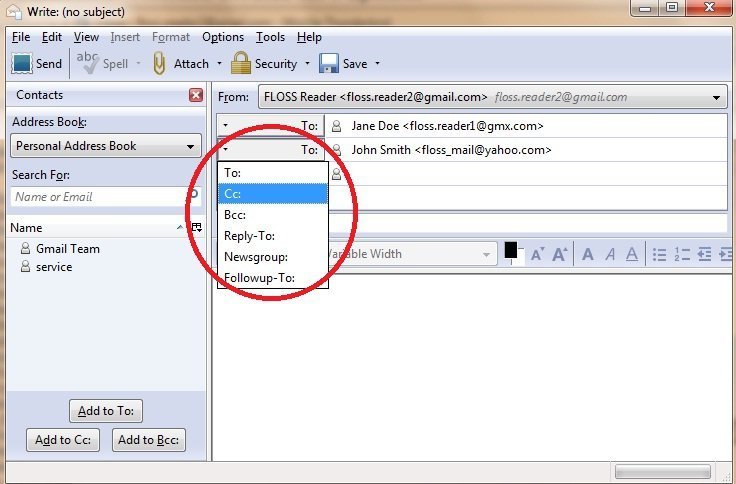Image resolution: width=736 pixels, height=484 pixels.
Task: Insert a numbered list
Action: pyautogui.click(x=682, y=254)
